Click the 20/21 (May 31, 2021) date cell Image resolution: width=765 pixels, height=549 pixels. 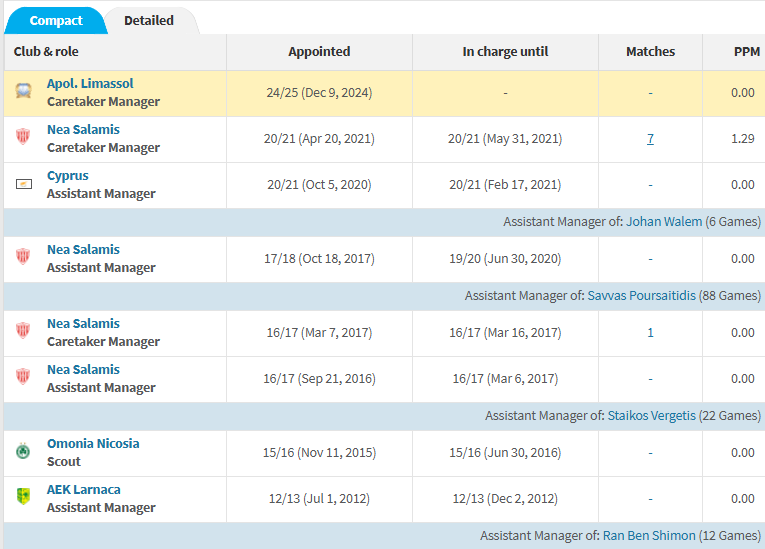(x=505, y=139)
